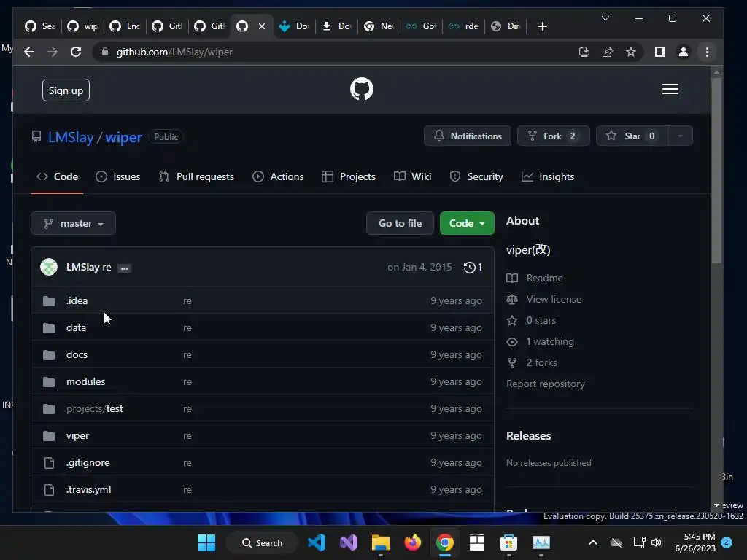The image size is (747, 560).
Task: Star the wiper repository
Action: [632, 136]
